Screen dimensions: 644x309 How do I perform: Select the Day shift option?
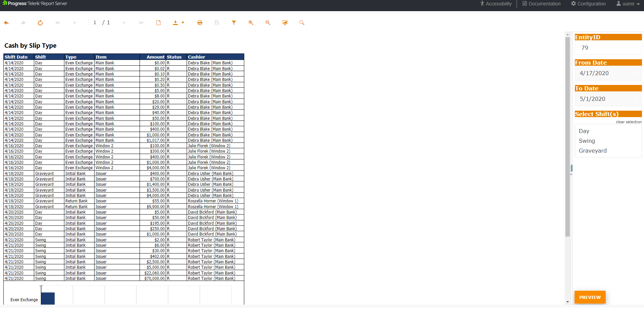(608, 131)
